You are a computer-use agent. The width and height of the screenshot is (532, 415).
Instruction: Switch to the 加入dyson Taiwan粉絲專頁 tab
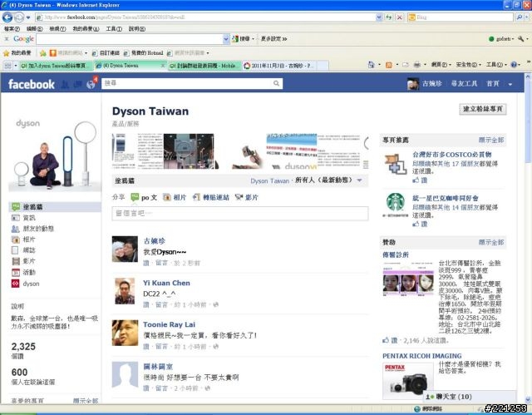[x=57, y=66]
